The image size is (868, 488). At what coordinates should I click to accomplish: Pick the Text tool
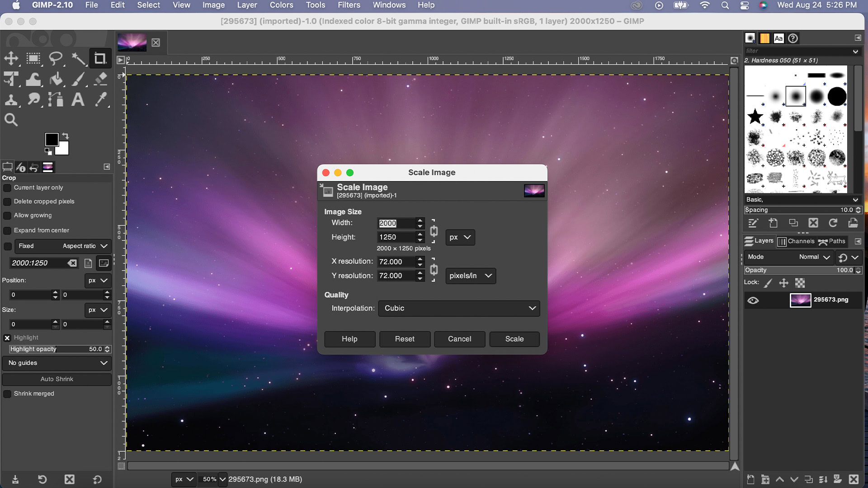pos(78,99)
